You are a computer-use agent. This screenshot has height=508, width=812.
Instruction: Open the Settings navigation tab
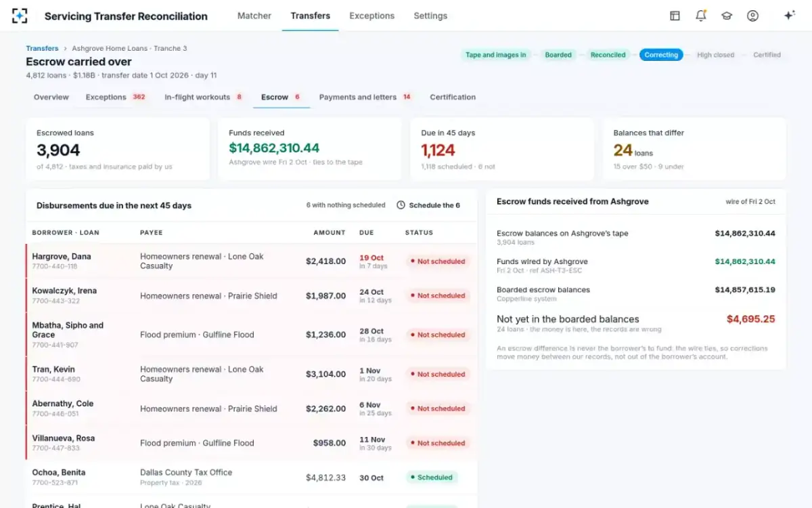430,16
